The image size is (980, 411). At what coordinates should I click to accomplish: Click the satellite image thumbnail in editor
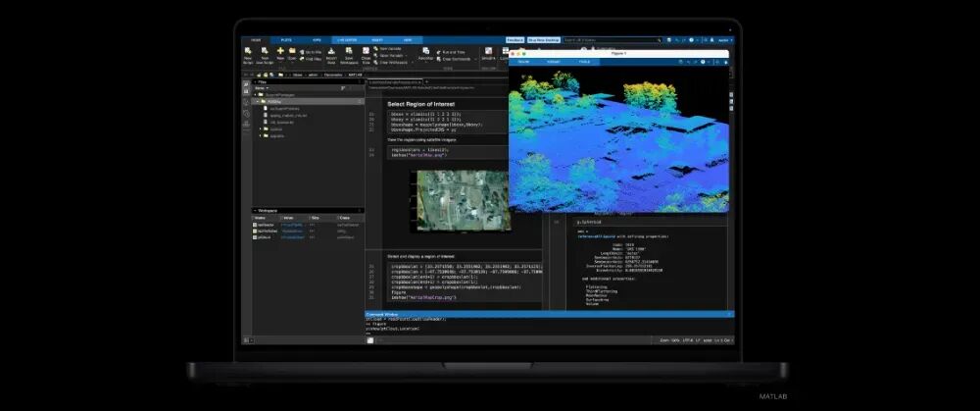(448, 199)
